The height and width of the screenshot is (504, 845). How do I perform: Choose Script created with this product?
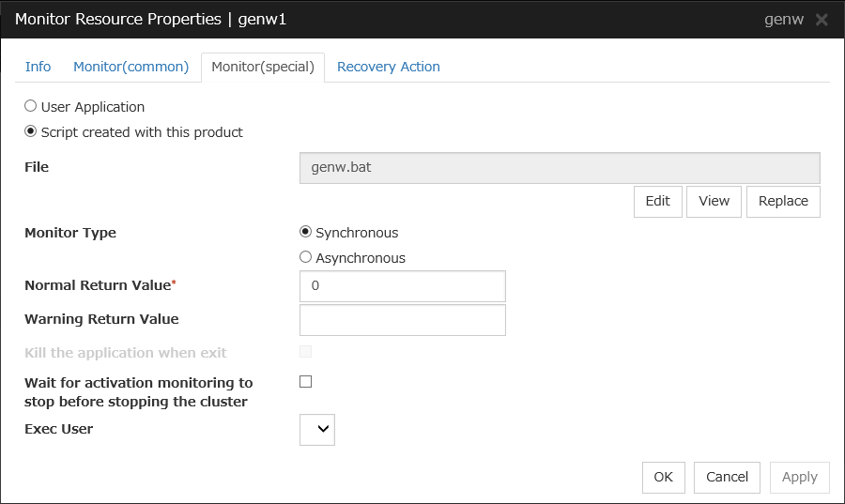click(x=31, y=132)
